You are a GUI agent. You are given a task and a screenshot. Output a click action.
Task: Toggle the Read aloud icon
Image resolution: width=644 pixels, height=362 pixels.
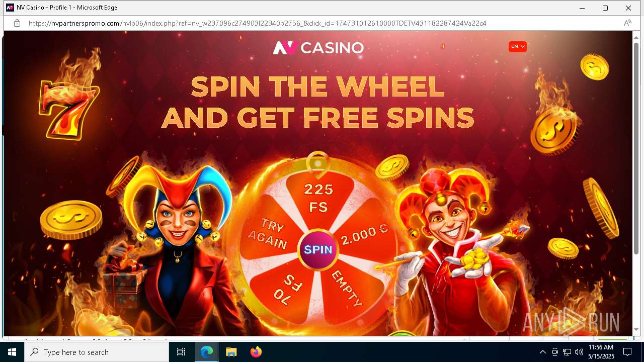pyautogui.click(x=627, y=23)
